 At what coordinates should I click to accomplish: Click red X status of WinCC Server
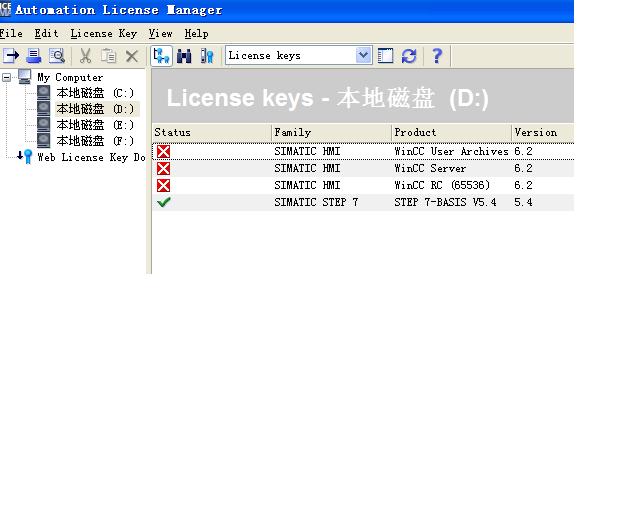tap(163, 168)
